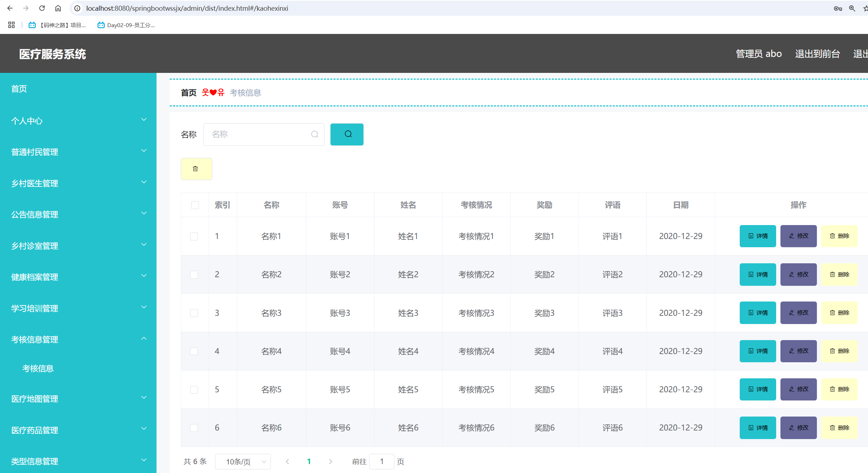Open the 10条/页 page size dropdown
The height and width of the screenshot is (473, 868).
click(243, 462)
